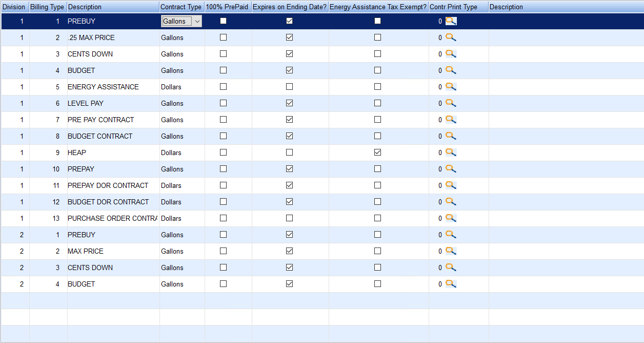Click Dollars contract type in HEAP row

pyautogui.click(x=182, y=153)
